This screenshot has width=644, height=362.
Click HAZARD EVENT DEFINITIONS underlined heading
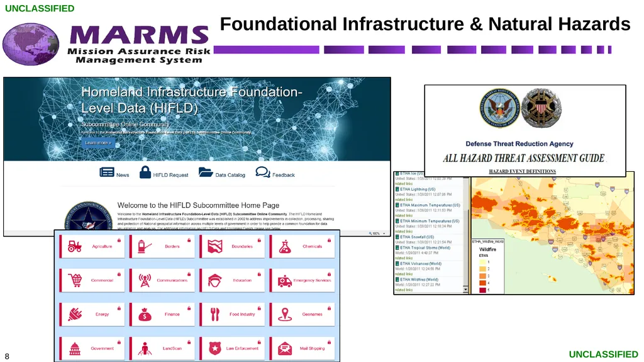[x=523, y=171]
